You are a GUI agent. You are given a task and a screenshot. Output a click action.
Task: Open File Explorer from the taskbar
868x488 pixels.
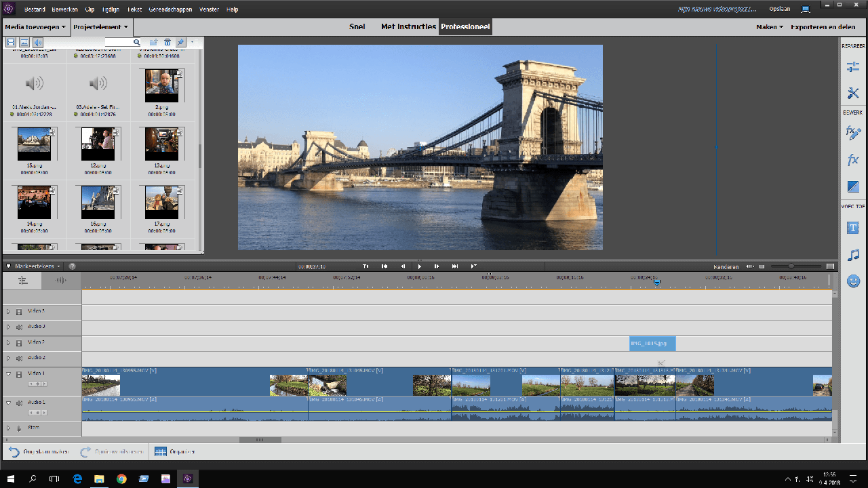coord(99,479)
